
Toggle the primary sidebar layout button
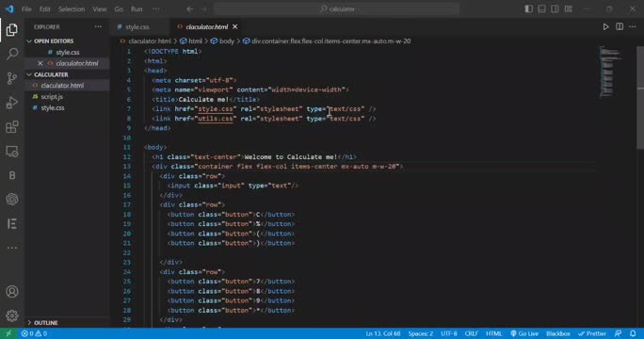pos(528,8)
